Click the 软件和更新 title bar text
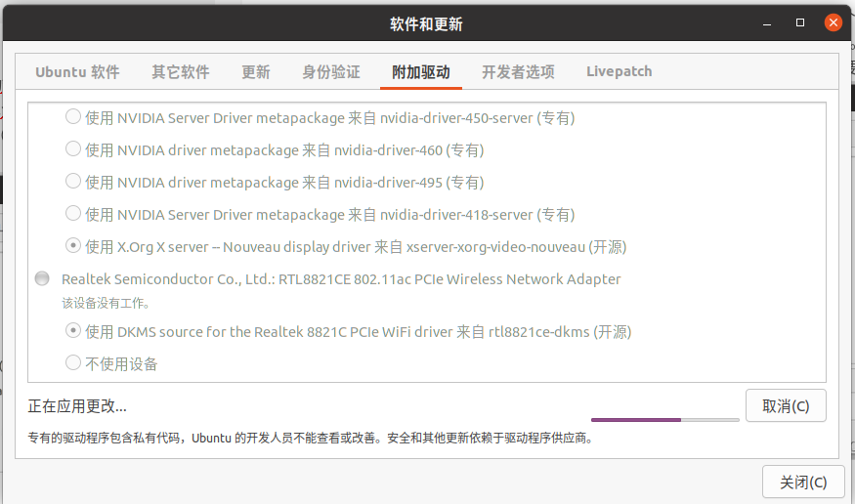855x504 pixels. tap(426, 24)
